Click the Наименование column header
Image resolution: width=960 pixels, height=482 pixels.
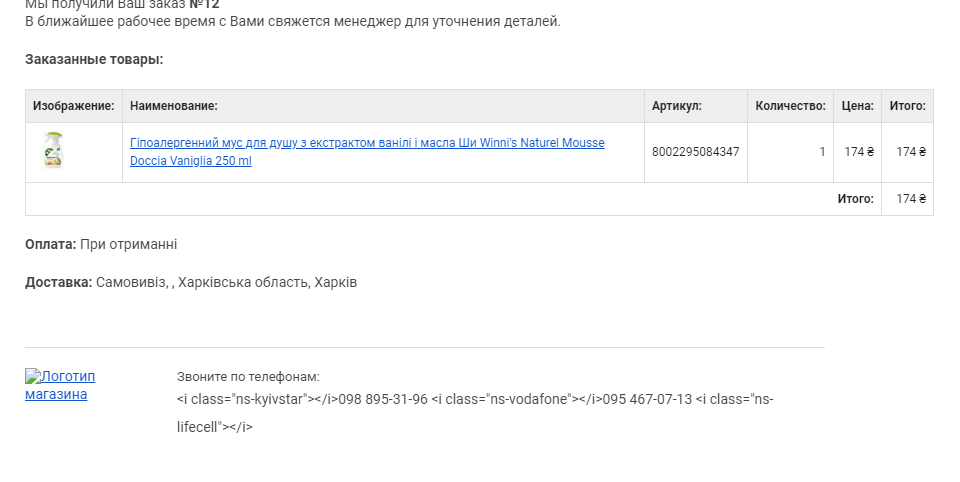[174, 106]
